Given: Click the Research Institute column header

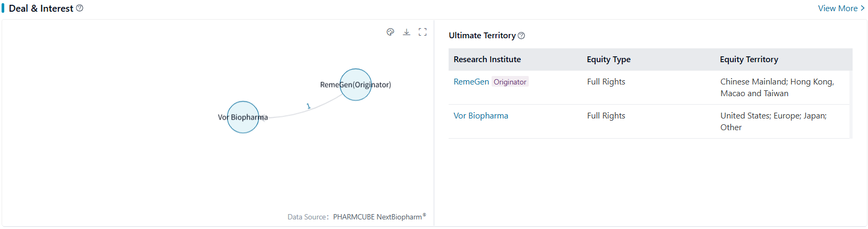Looking at the screenshot, I should point(487,60).
